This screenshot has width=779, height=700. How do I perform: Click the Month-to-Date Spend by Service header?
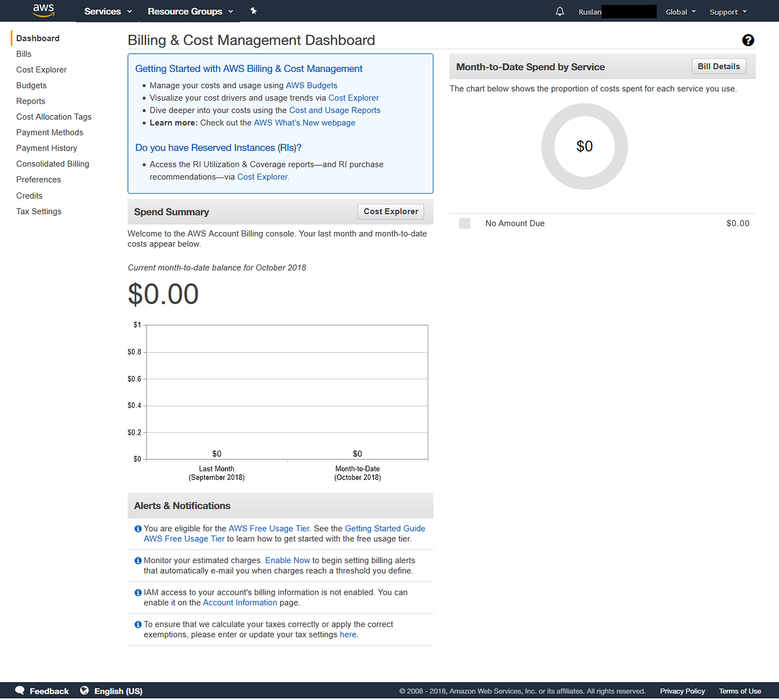(530, 67)
